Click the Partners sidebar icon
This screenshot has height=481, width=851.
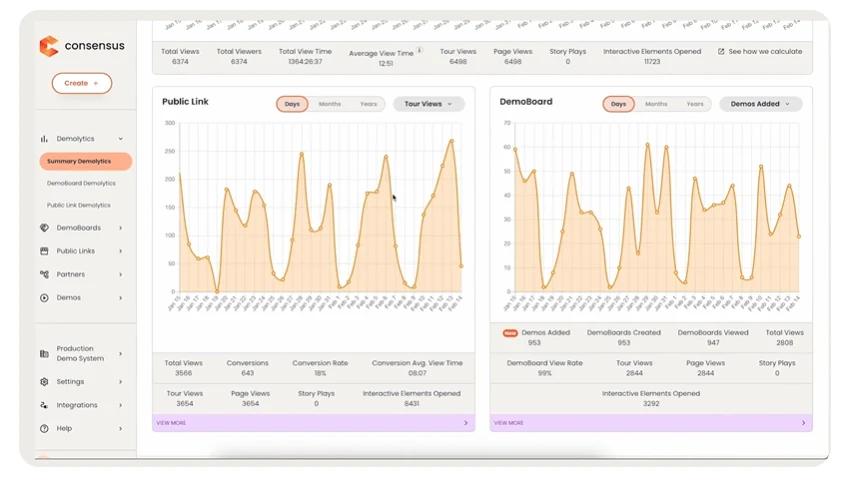(x=45, y=274)
